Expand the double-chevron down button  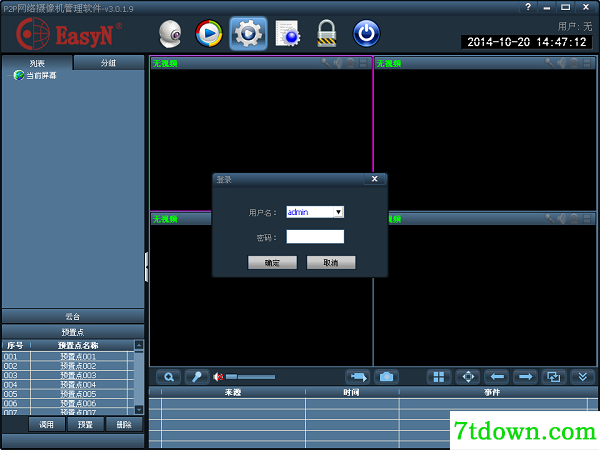click(583, 377)
